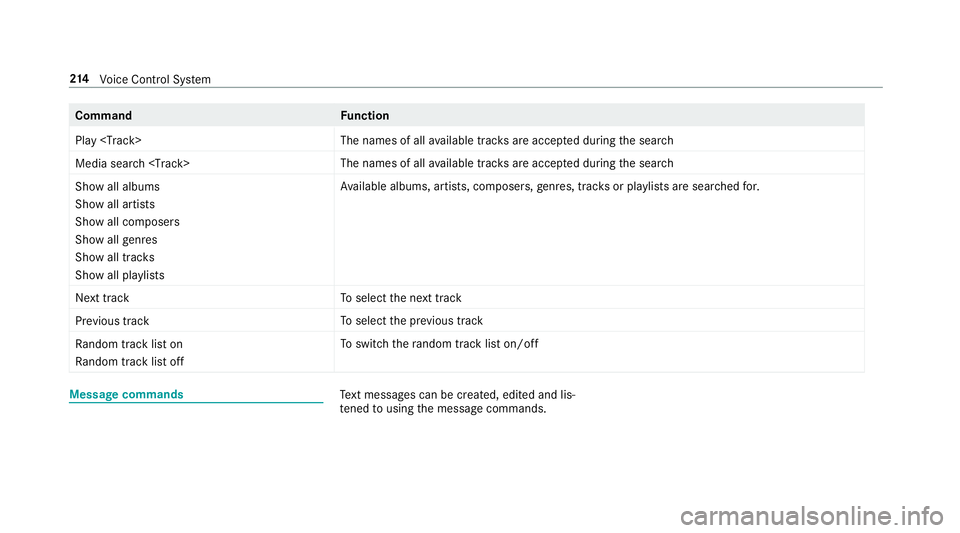
Task: Select the Show all artists entry
Action: click(115, 204)
